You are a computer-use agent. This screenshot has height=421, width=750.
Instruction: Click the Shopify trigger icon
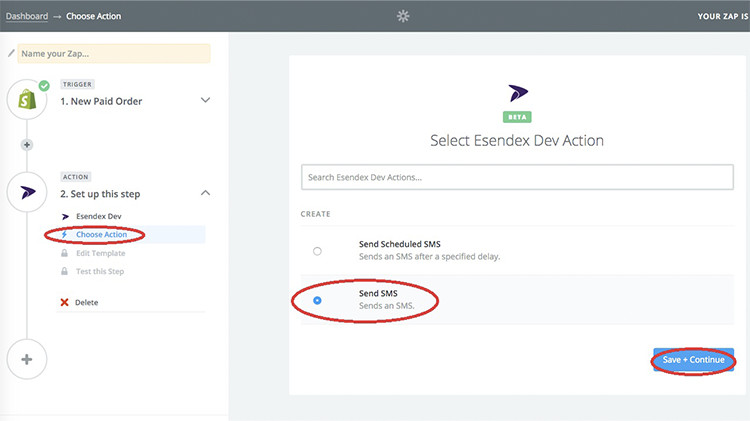[x=27, y=100]
